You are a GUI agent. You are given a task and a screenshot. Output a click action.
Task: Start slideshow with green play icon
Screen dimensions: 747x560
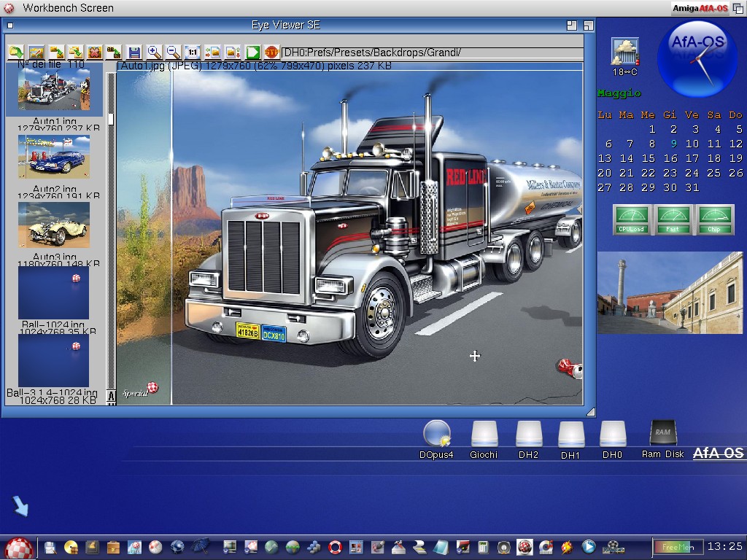click(252, 52)
